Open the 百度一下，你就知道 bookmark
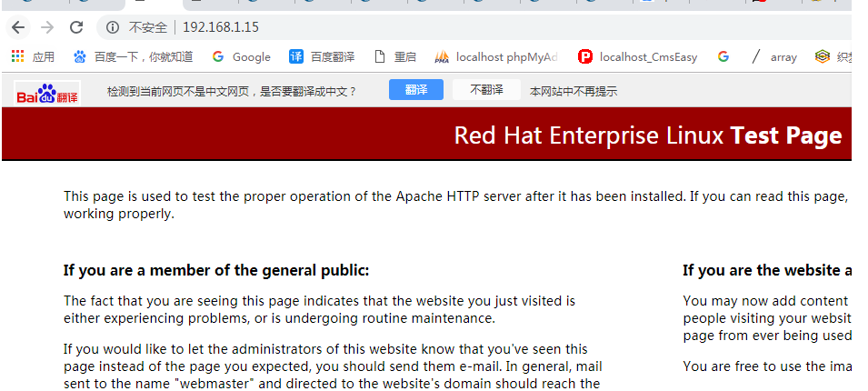 [x=134, y=56]
